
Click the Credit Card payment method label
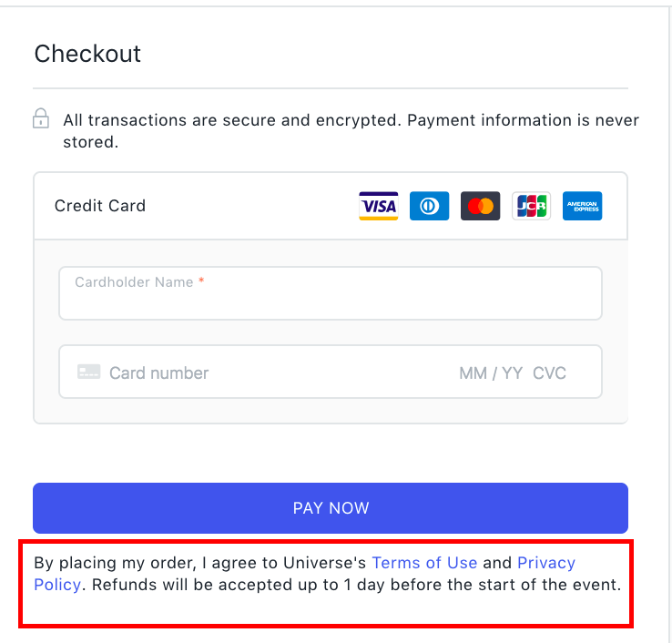(100, 206)
